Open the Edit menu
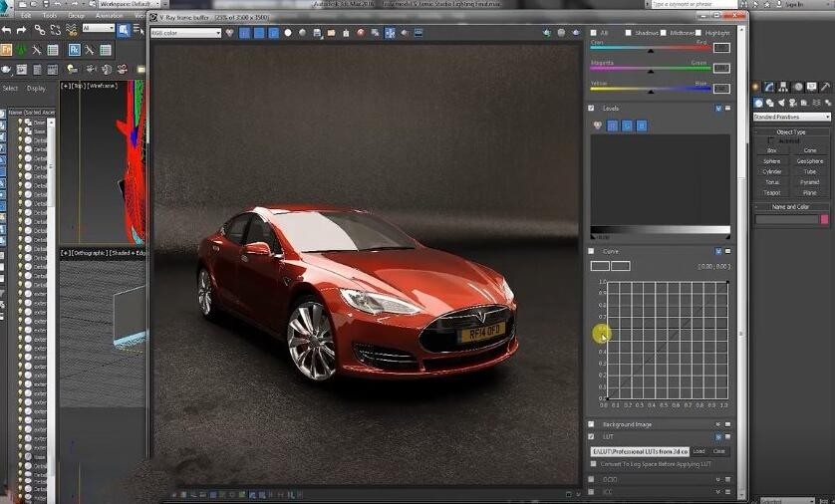 coord(26,15)
